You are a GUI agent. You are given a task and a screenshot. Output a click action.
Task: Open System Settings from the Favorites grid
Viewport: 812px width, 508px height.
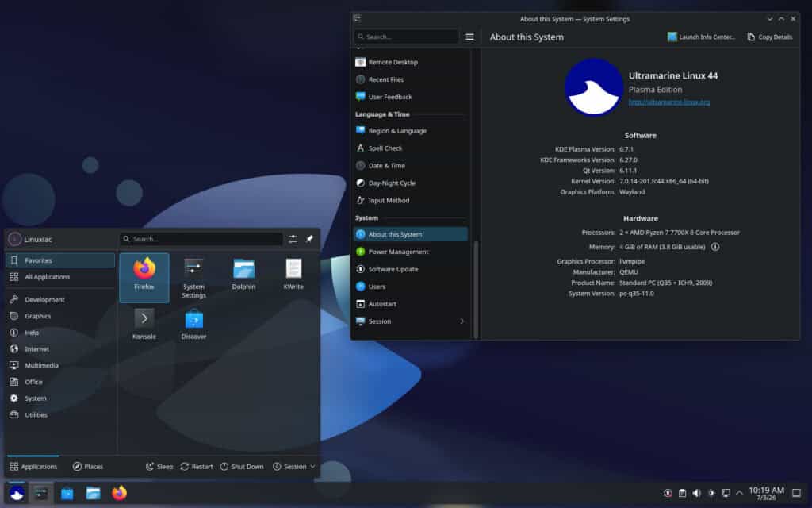[x=193, y=277]
